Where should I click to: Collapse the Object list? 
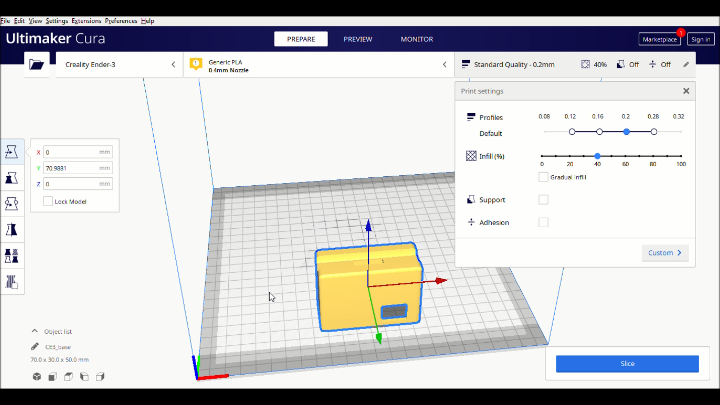coord(34,331)
